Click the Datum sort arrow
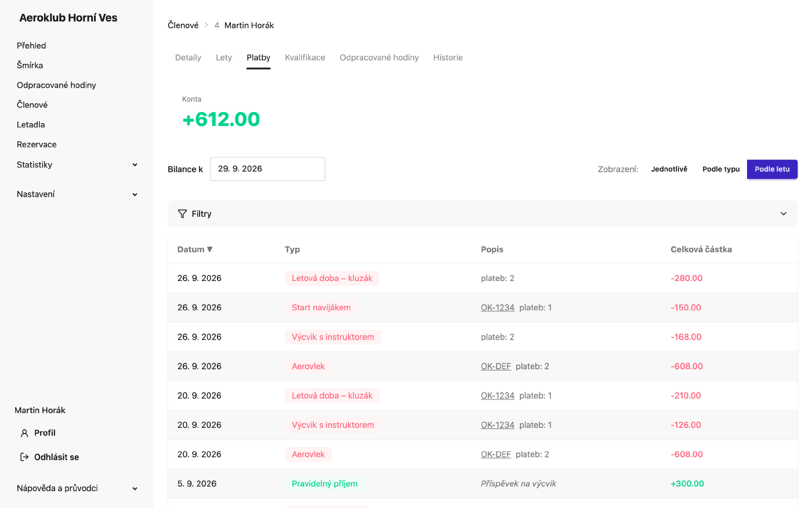The height and width of the screenshot is (508, 812). point(210,249)
